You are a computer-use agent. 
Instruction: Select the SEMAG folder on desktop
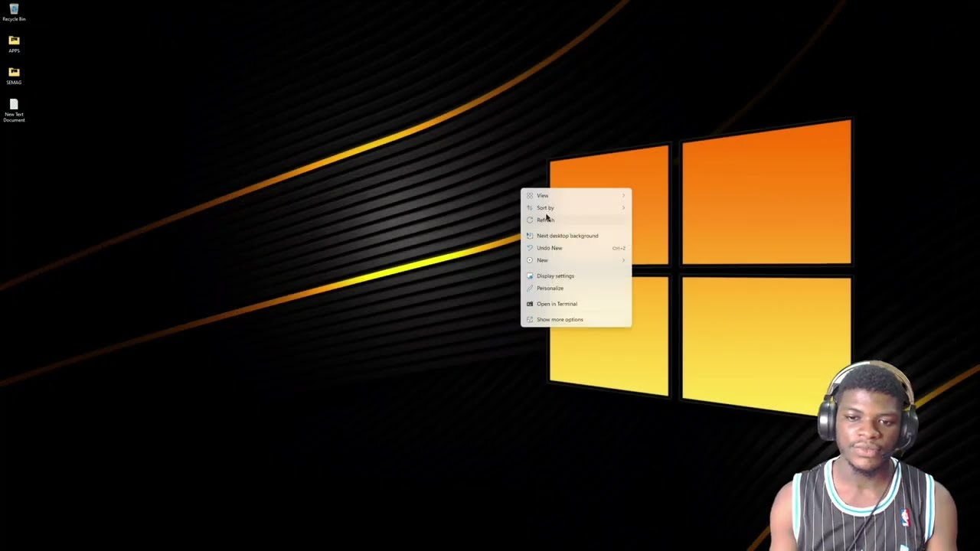click(14, 76)
